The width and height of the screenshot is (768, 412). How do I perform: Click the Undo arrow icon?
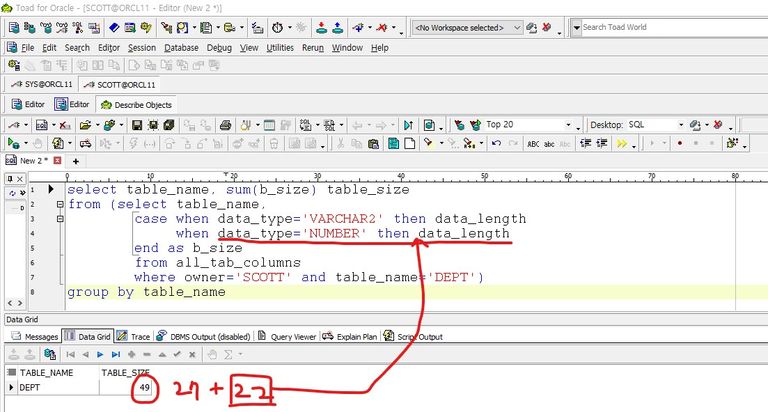coord(496,144)
